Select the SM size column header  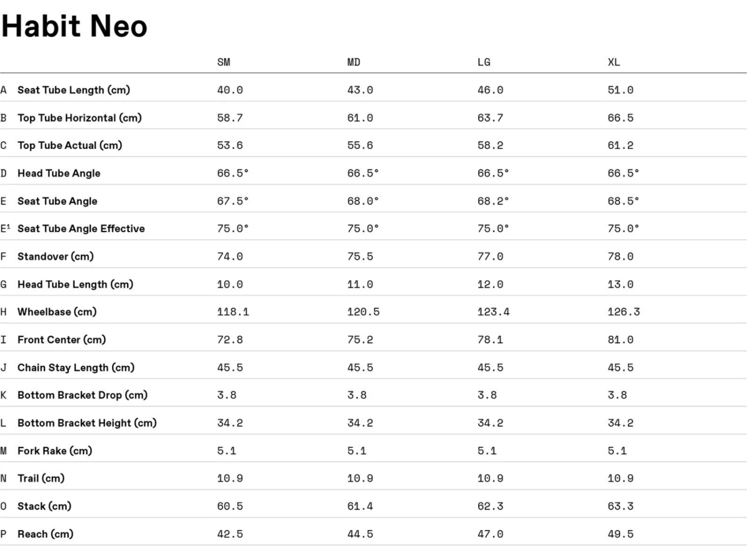coord(224,62)
